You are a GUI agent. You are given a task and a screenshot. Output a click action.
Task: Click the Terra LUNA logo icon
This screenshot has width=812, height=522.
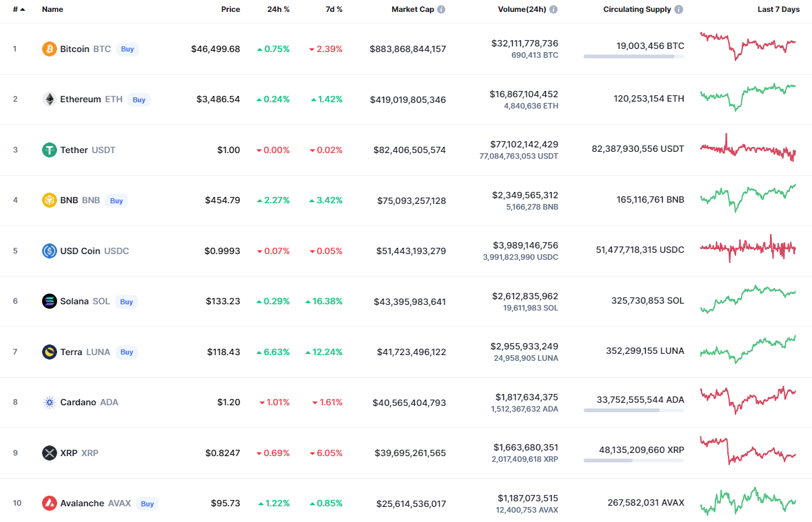coord(50,352)
